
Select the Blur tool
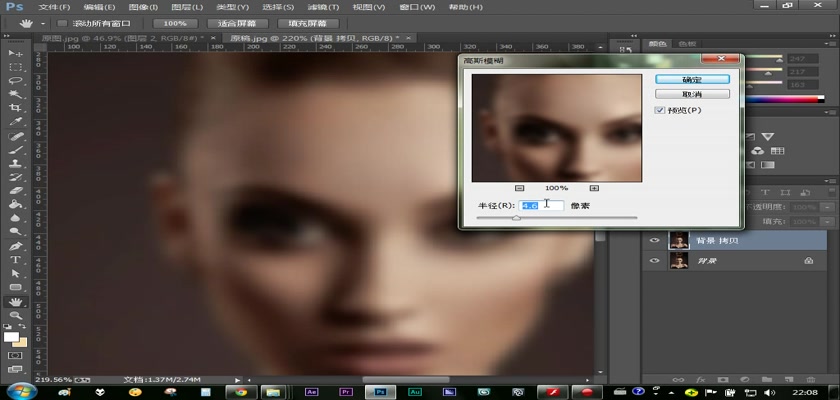point(15,217)
